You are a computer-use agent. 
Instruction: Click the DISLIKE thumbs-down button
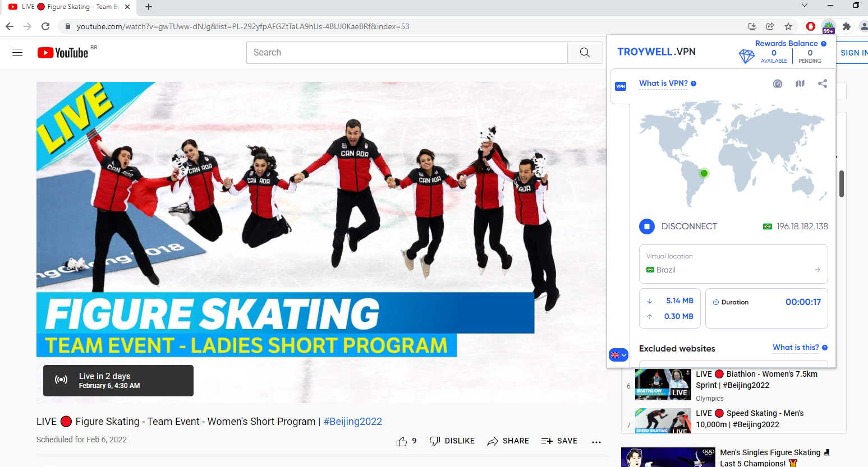[452, 441]
